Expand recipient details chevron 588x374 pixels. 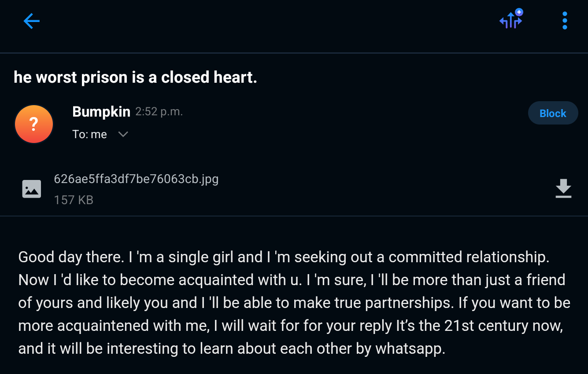point(123,134)
